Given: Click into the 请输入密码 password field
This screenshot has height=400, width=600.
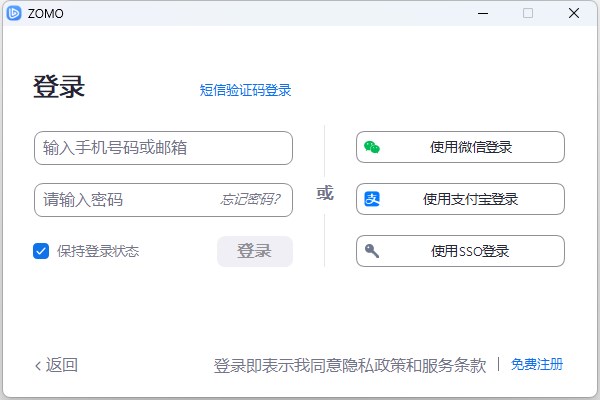Looking at the screenshot, I should click(125, 199).
